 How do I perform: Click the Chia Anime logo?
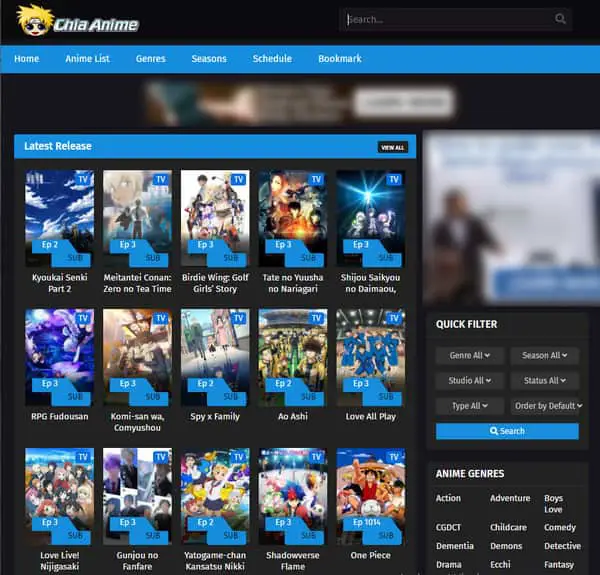click(78, 21)
